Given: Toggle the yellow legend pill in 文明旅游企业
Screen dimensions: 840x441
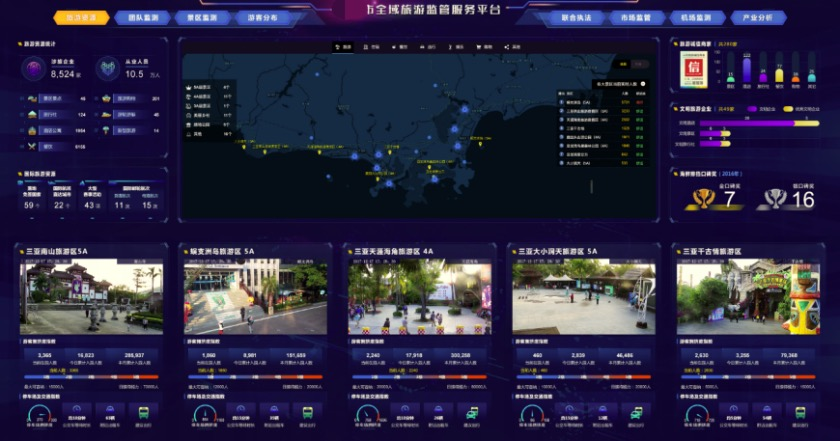Looking at the screenshot, I should click(787, 108).
